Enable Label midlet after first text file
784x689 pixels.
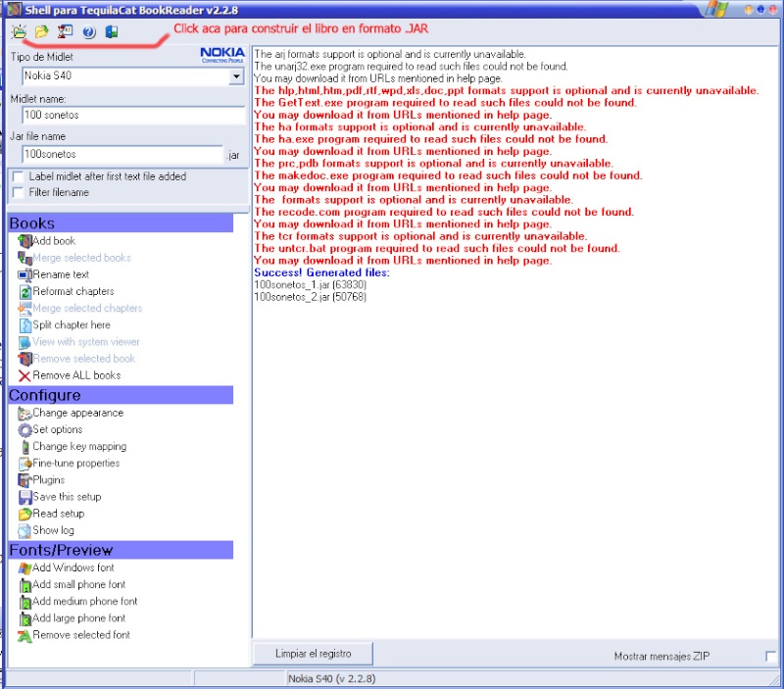[19, 177]
